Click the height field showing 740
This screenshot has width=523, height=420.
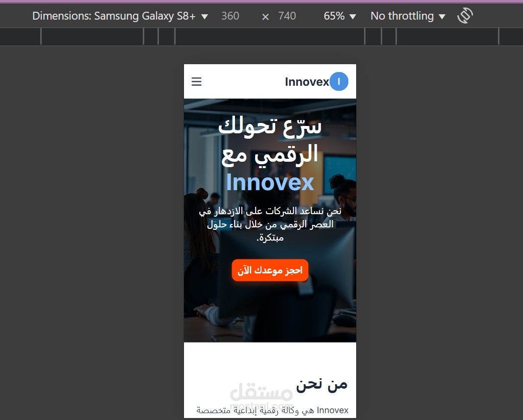click(287, 16)
